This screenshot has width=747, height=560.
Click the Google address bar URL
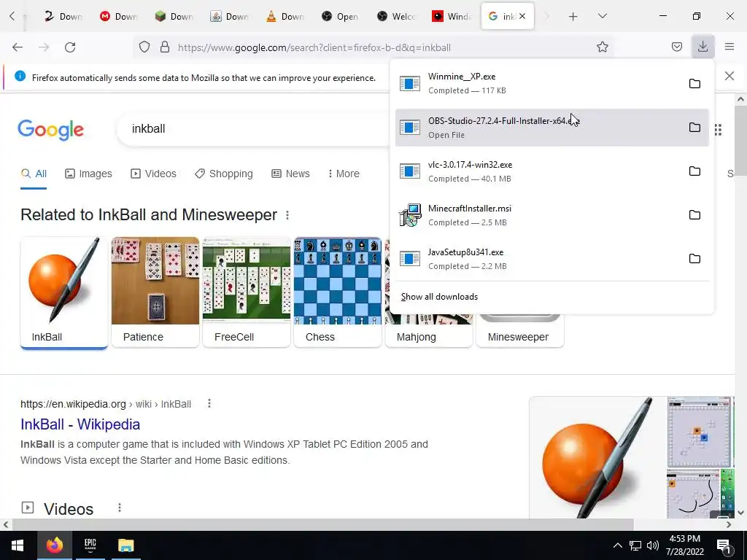pos(314,47)
